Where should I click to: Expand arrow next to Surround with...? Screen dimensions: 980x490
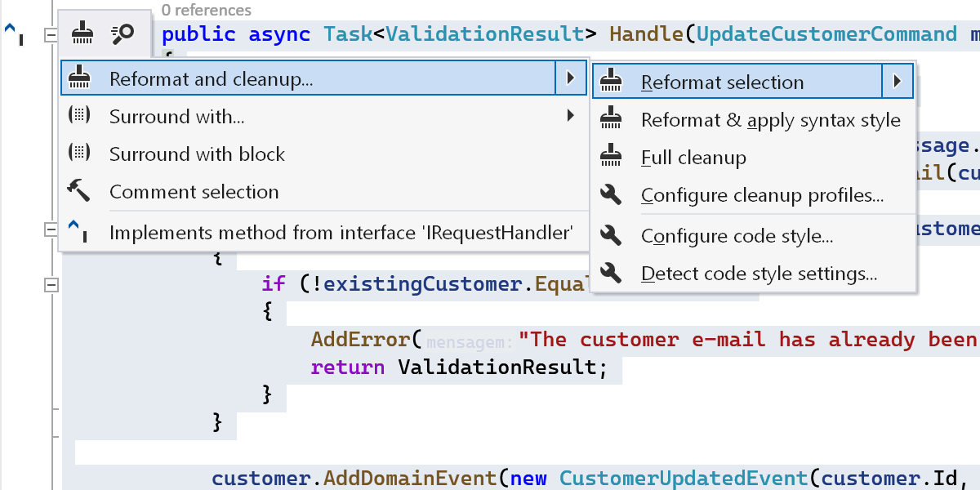(x=570, y=117)
